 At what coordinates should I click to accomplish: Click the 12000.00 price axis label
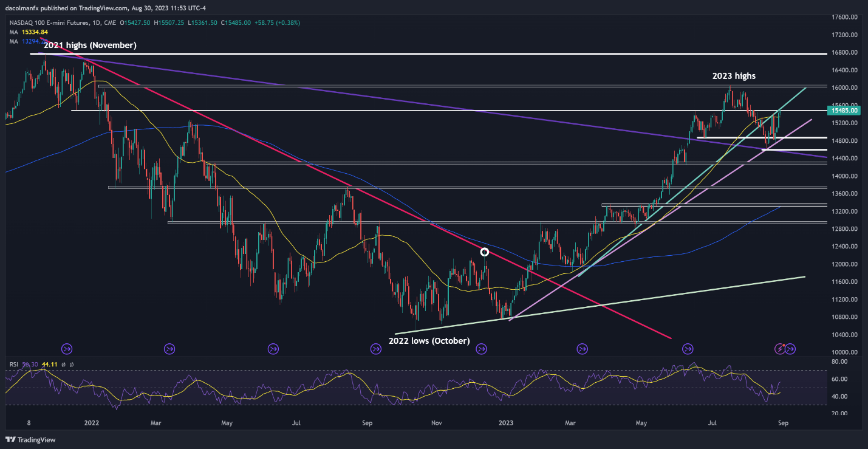(845, 264)
